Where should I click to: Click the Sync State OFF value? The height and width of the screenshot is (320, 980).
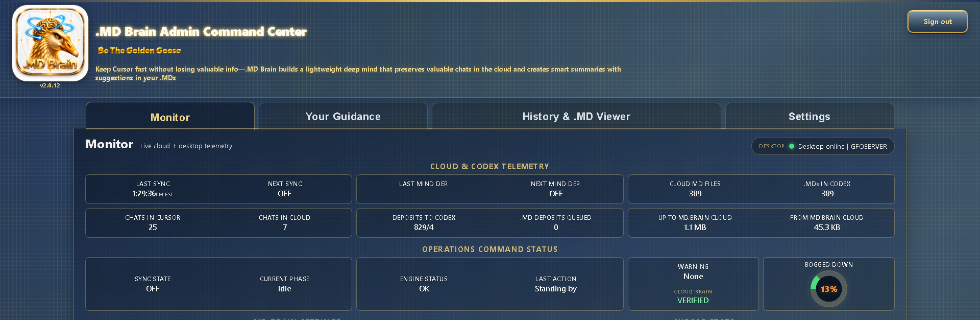pyautogui.click(x=153, y=289)
